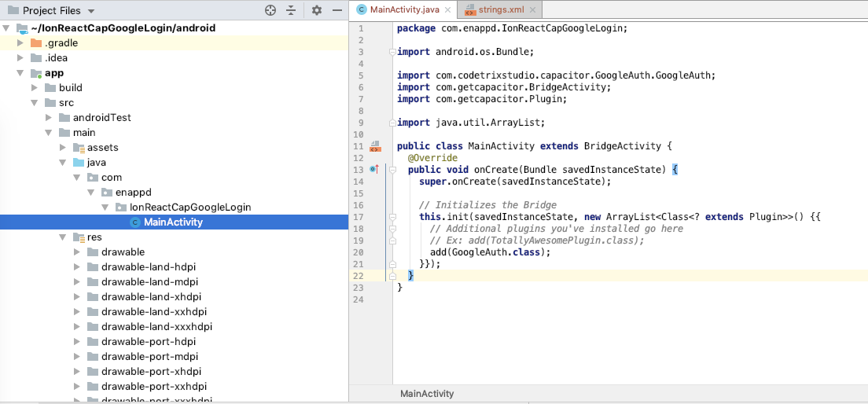Expand the drawable-land-hdpi folder
Screen dimensions: 868x404
76,267
